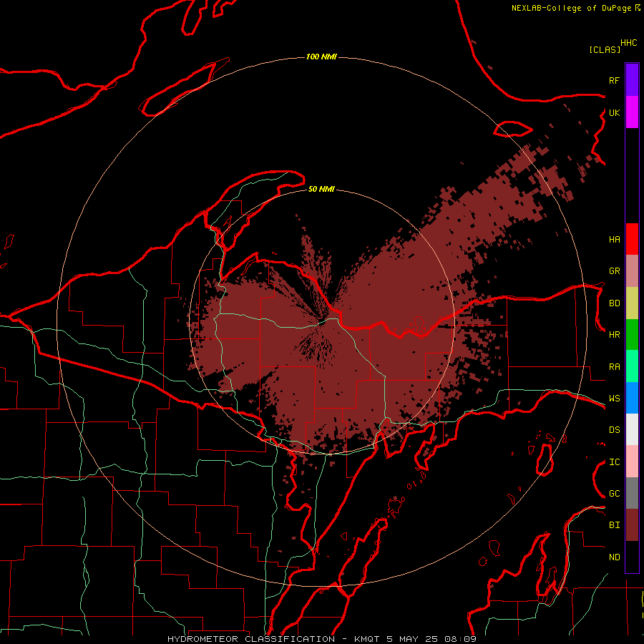Viewport: 644px width, 644px height.
Task: Click the HA legend label
Action: pos(615,239)
